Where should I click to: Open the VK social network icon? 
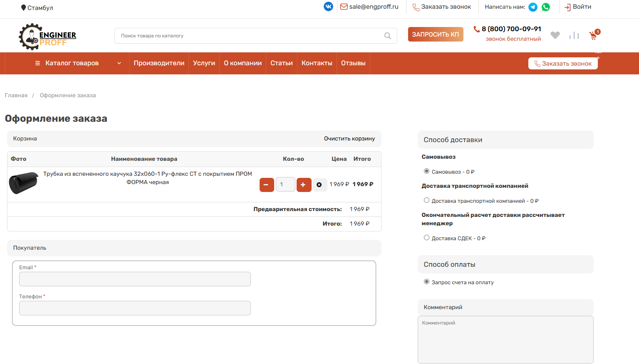(328, 7)
